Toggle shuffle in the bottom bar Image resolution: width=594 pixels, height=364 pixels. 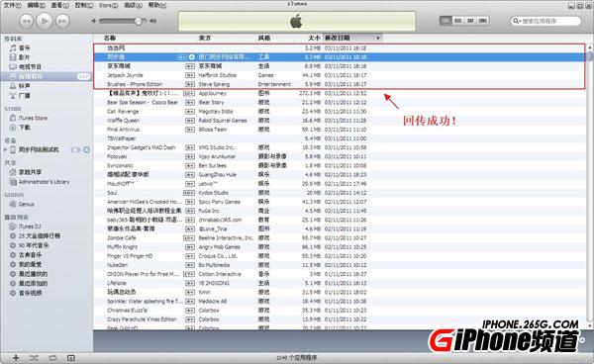[34, 358]
